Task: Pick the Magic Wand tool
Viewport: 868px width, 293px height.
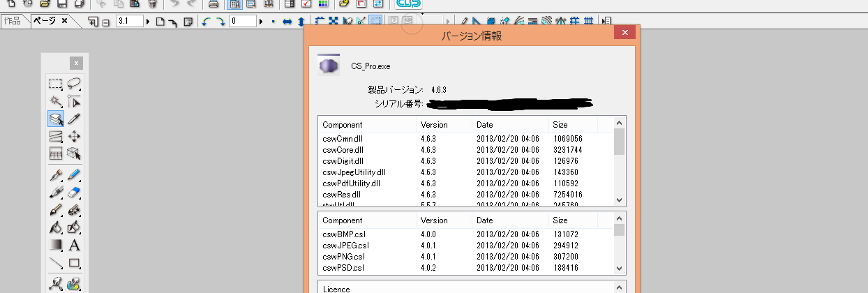Action: 56,102
